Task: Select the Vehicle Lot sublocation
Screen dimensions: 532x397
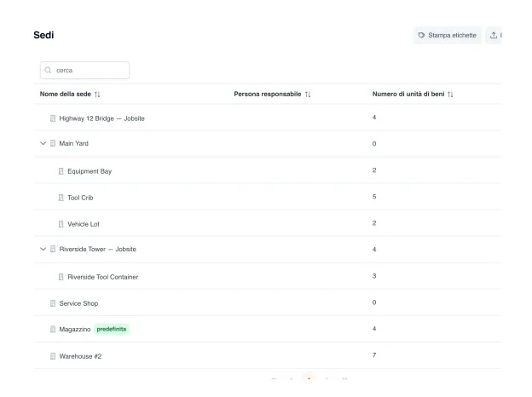Action: [84, 224]
